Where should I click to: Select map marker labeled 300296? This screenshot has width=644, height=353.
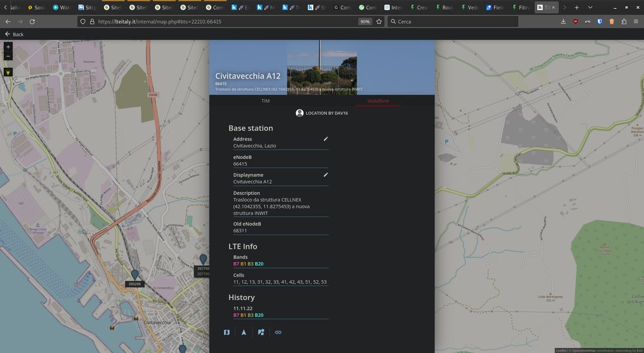(135, 275)
